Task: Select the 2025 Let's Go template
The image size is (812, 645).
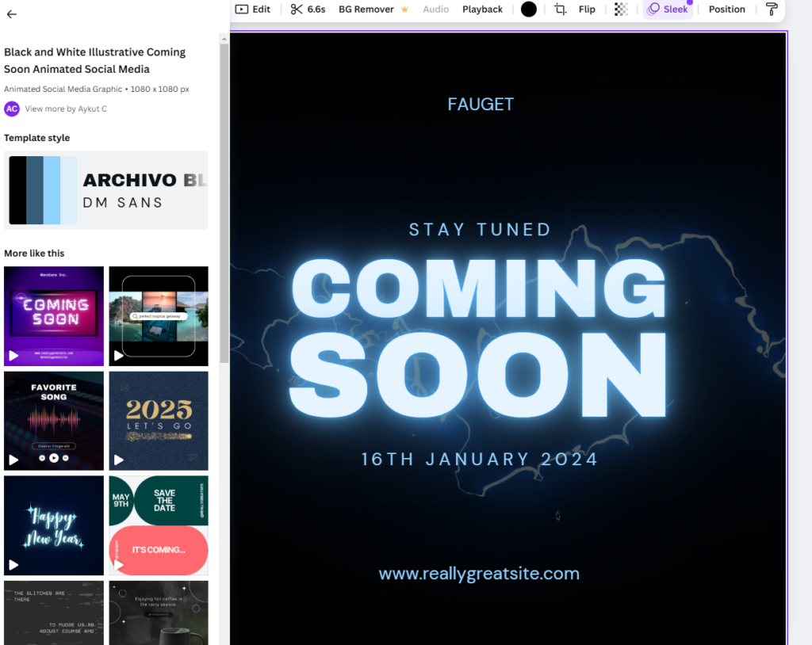Action: pos(159,420)
